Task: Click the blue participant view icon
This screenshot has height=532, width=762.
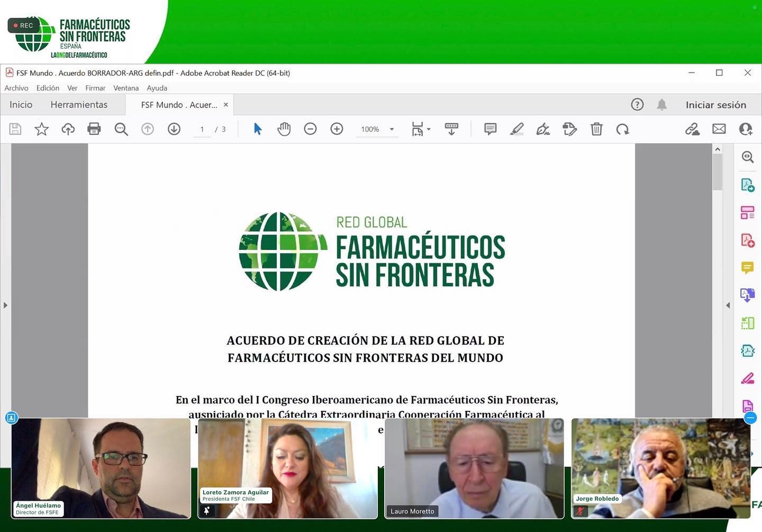Action: click(11, 418)
